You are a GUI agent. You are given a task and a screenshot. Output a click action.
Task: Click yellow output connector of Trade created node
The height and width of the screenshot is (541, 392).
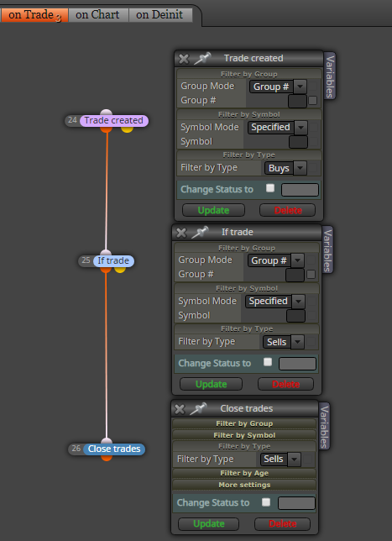tap(127, 129)
